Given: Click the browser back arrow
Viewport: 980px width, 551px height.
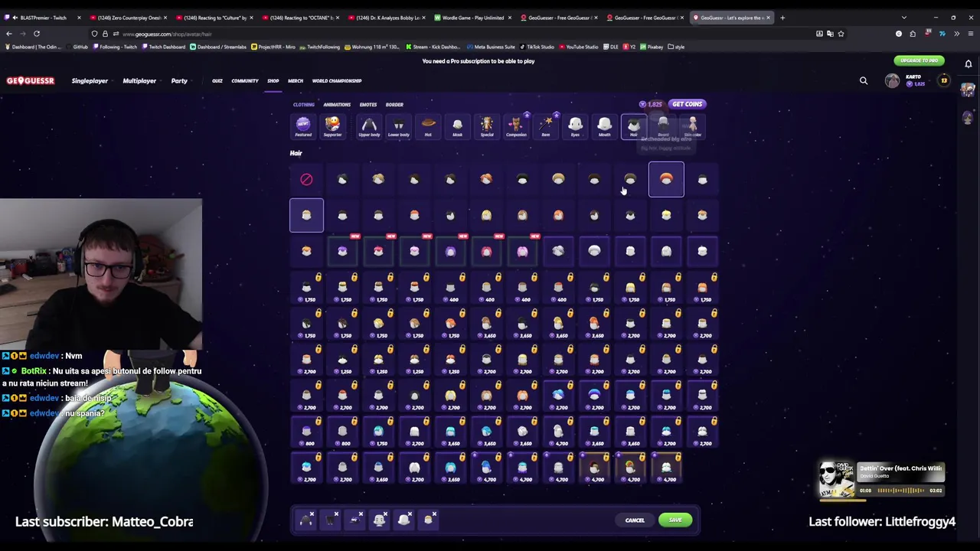Looking at the screenshot, I should point(8,34).
